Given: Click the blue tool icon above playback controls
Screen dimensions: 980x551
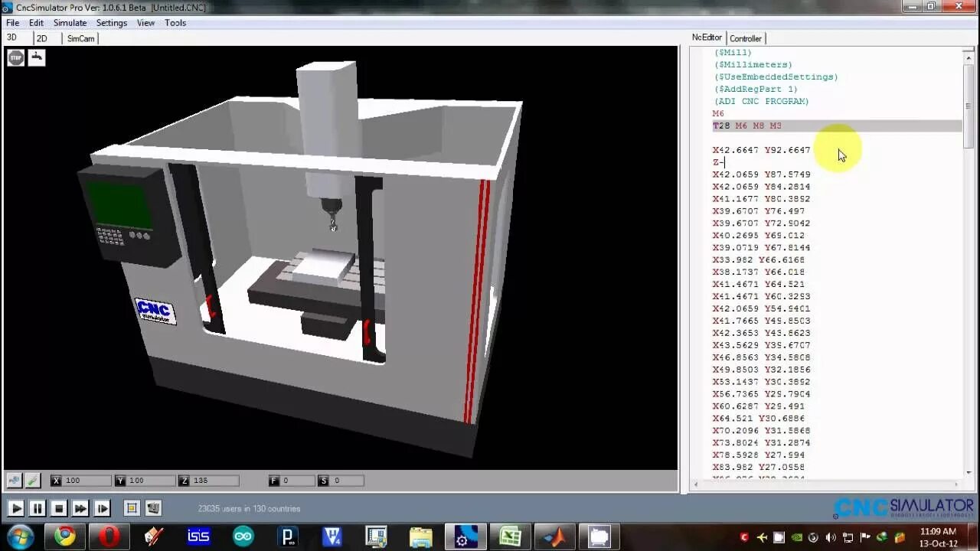Looking at the screenshot, I should [14, 481].
